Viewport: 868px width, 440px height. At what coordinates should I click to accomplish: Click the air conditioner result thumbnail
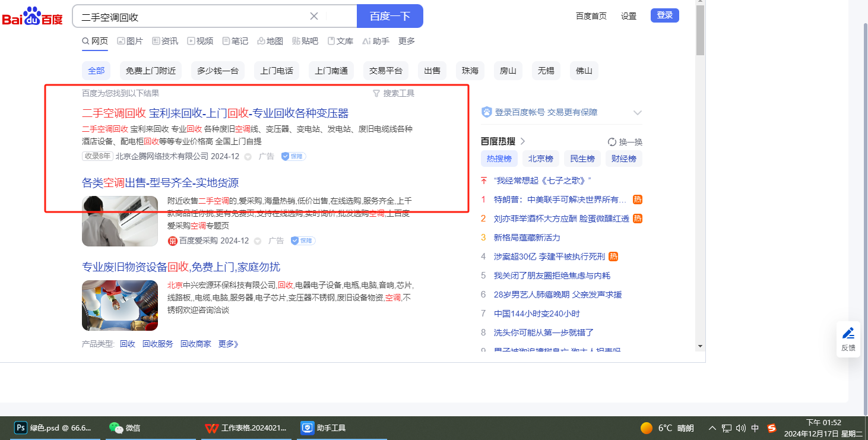coord(120,221)
